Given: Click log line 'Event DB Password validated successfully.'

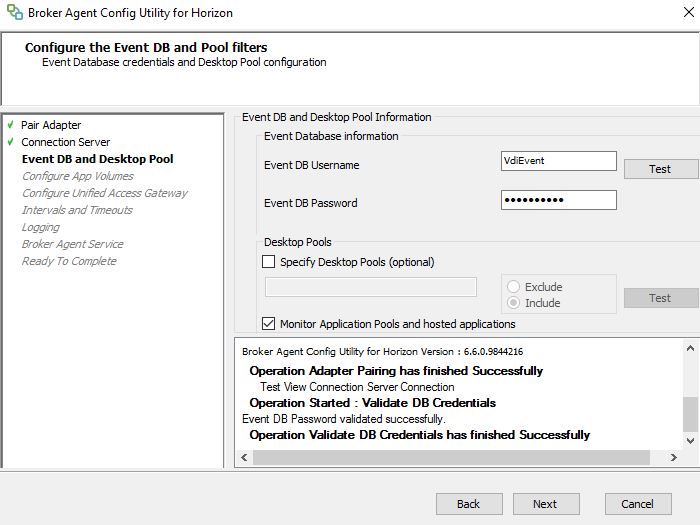Looking at the screenshot, I should click(x=344, y=419).
